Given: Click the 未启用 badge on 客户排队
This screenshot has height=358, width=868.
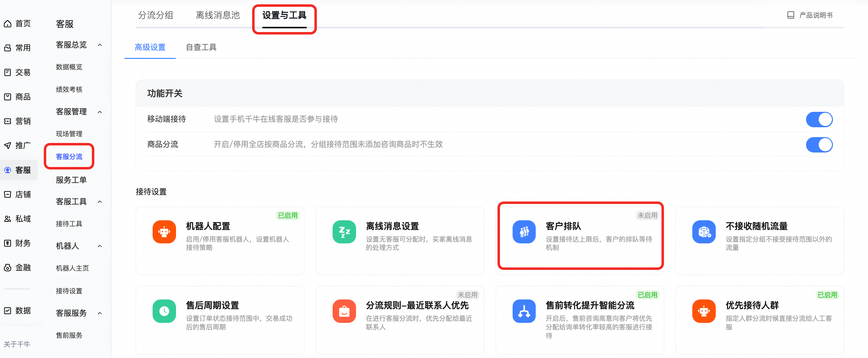Looking at the screenshot, I should 647,216.
